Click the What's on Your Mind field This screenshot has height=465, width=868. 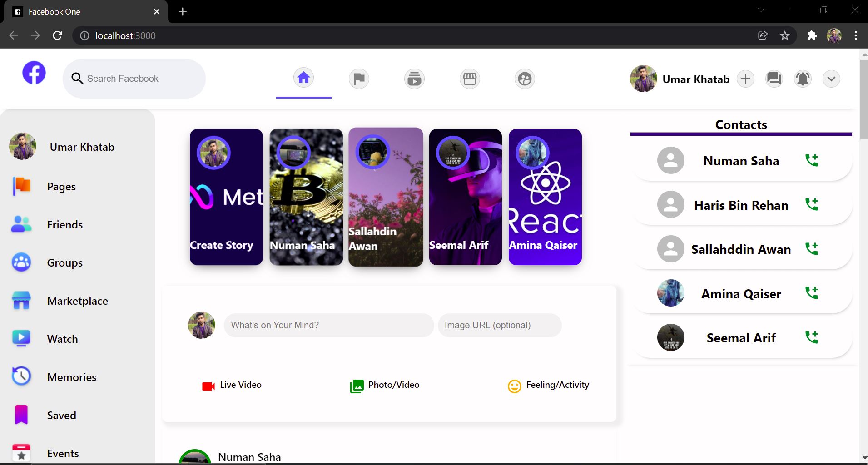[328, 325]
